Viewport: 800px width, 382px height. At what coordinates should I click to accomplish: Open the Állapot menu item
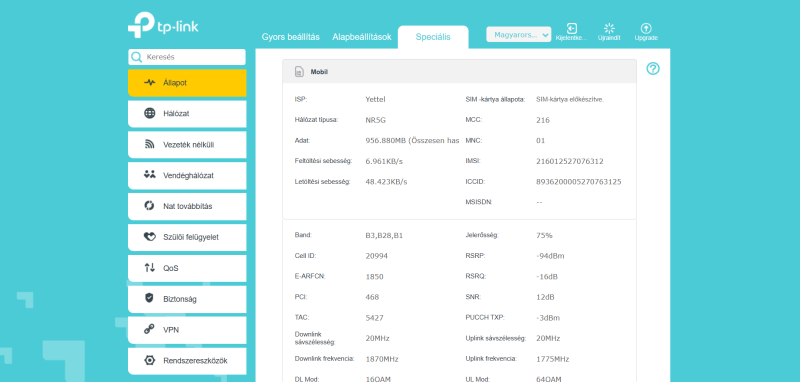[187, 83]
